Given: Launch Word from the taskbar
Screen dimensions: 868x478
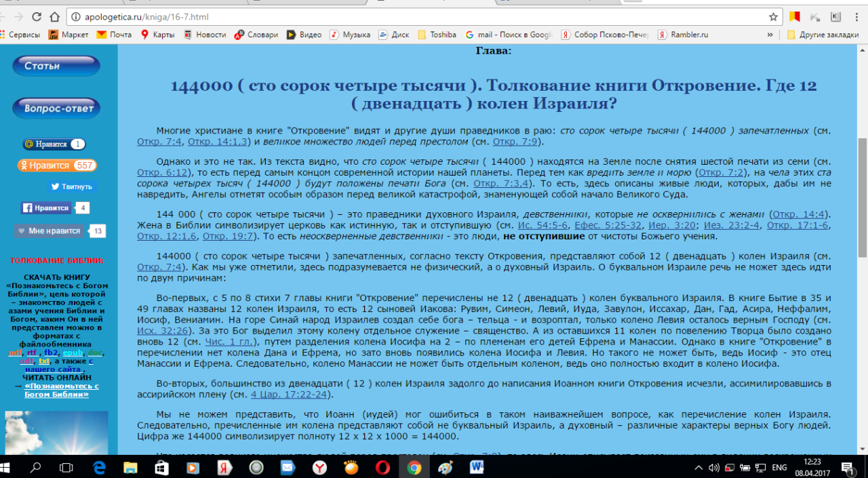Looking at the screenshot, I should click(x=476, y=467).
